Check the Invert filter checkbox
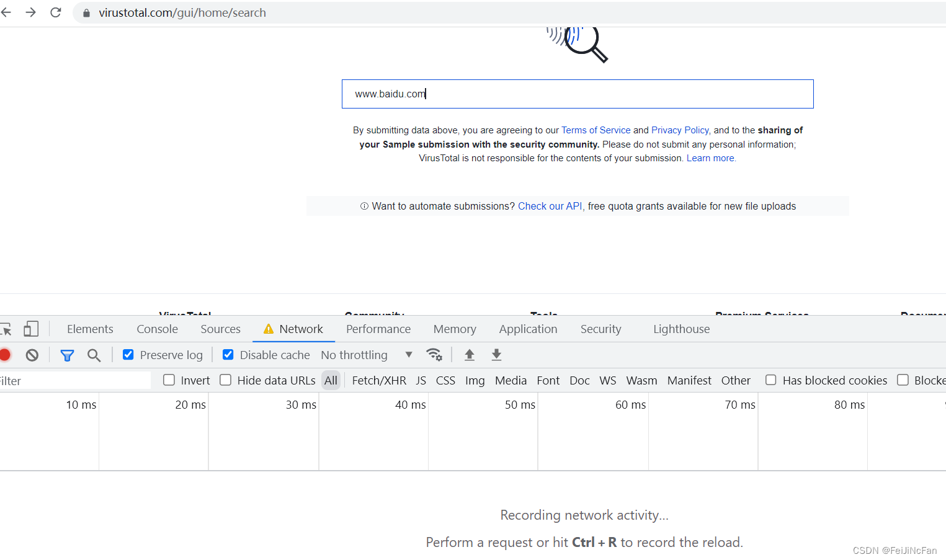This screenshot has width=946, height=560. (x=169, y=380)
